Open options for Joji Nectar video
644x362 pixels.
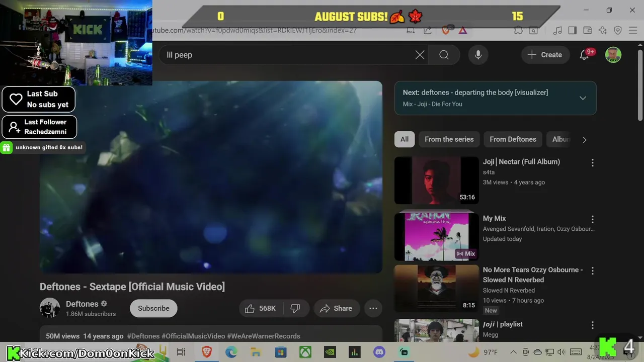(x=592, y=163)
